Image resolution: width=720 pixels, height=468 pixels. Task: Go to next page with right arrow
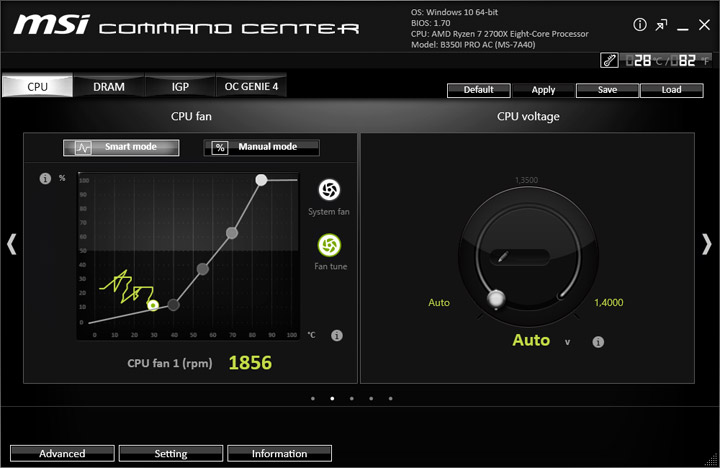pos(707,244)
